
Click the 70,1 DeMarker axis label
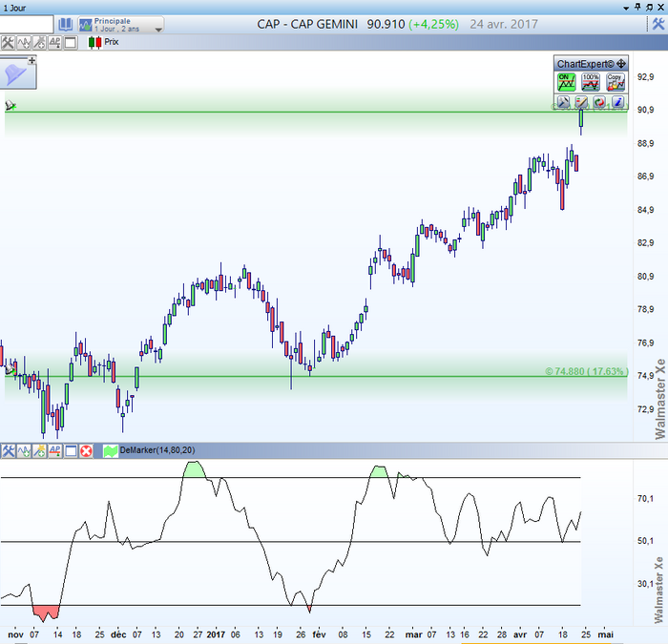[x=645, y=498]
